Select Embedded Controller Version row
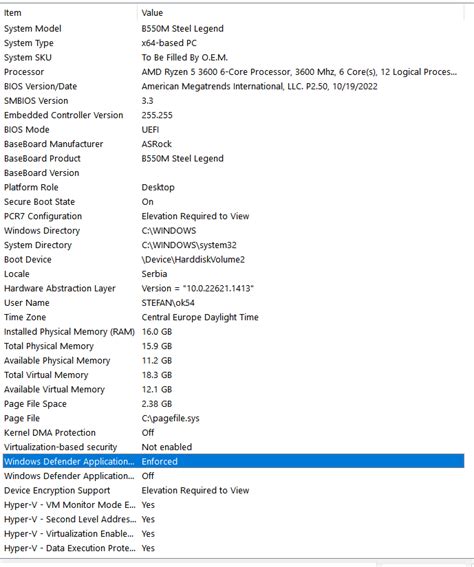Image resolution: width=474 pixels, height=567 pixels. pos(233,115)
